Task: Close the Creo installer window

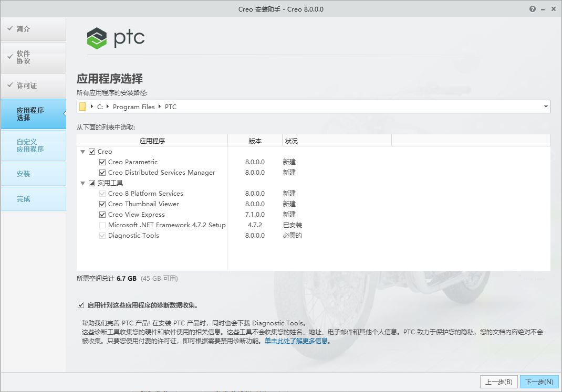Action: coord(554,9)
